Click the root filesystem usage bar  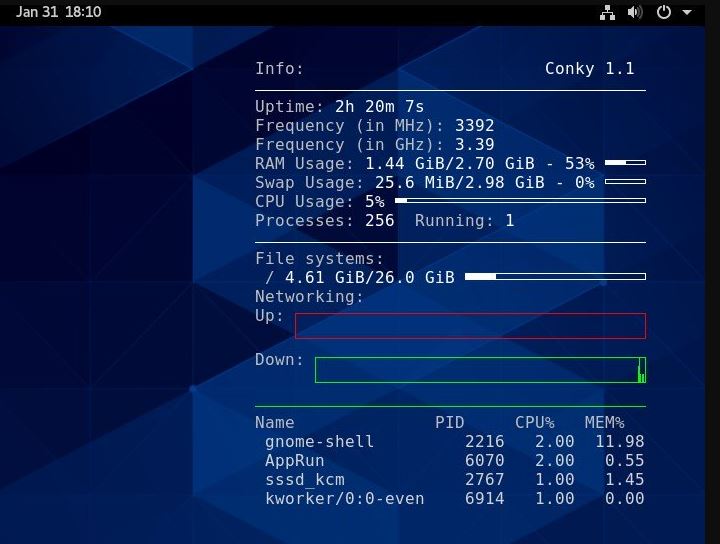click(x=555, y=276)
